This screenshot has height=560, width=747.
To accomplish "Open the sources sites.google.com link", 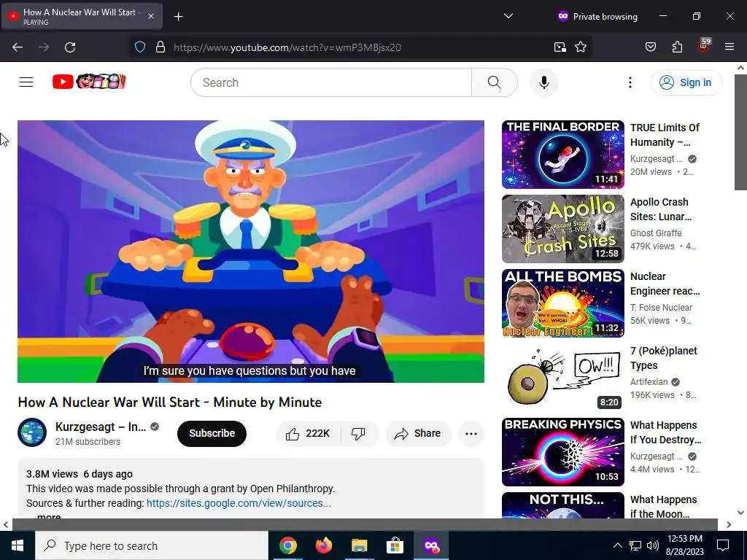I will coord(239,503).
